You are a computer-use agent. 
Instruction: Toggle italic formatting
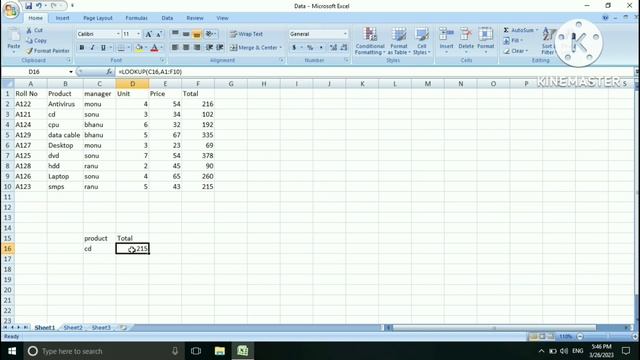[x=93, y=48]
